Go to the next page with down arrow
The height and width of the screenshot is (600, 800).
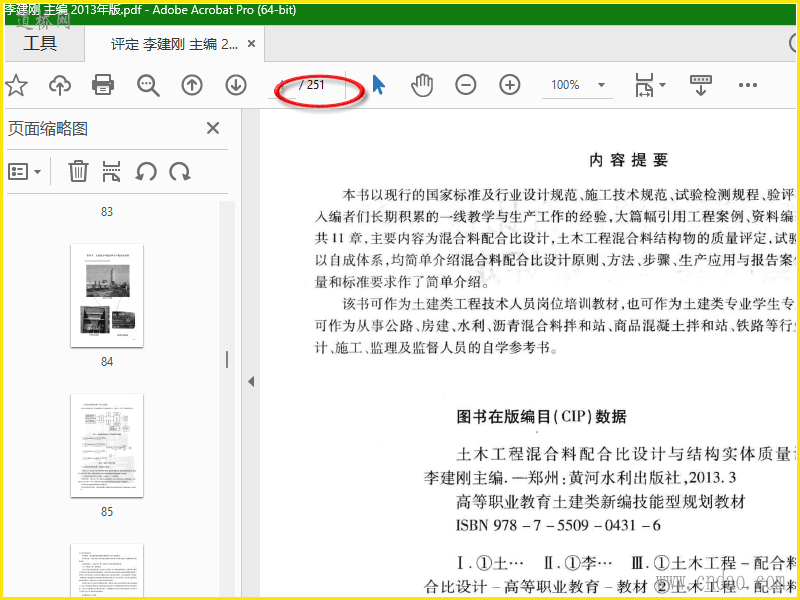(236, 85)
